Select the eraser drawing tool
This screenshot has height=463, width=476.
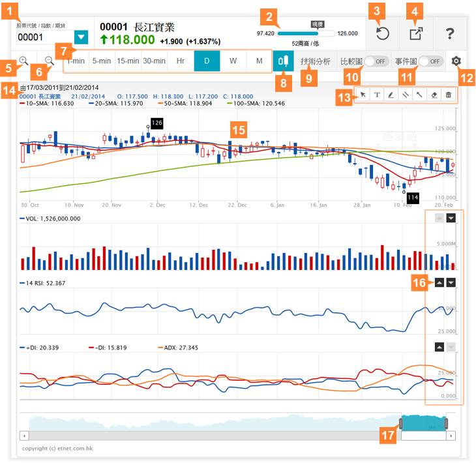[x=434, y=95]
